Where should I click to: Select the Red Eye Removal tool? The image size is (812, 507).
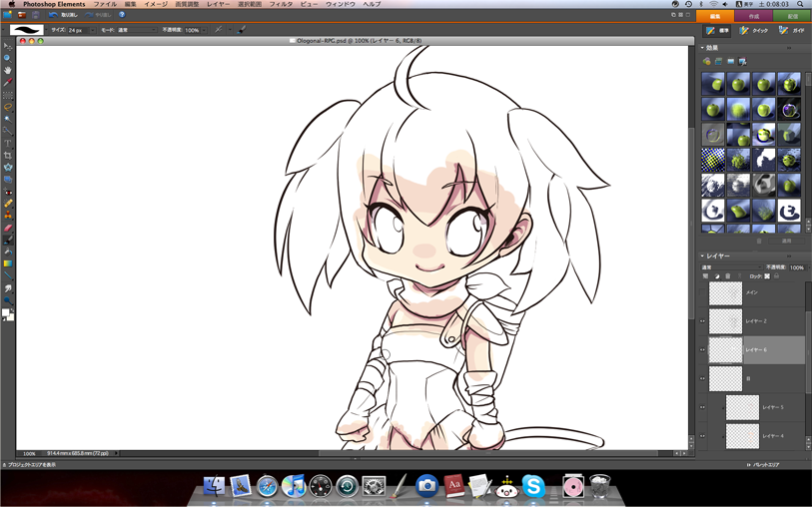pyautogui.click(x=8, y=192)
